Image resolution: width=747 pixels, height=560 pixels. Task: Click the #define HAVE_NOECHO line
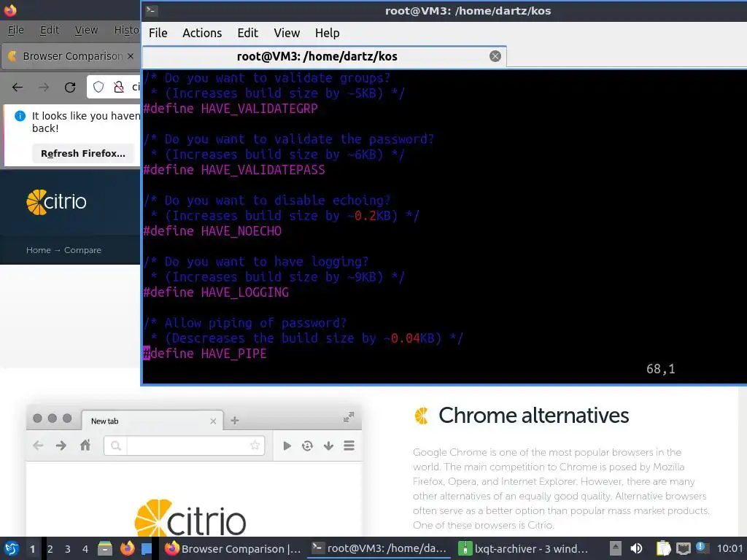click(x=212, y=231)
